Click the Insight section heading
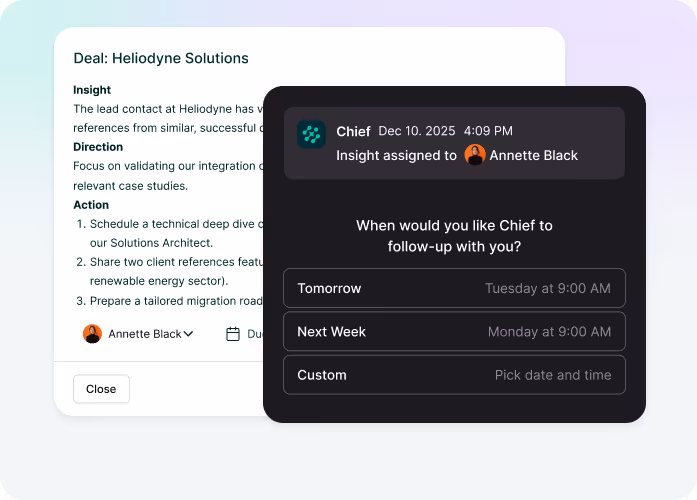 (92, 90)
